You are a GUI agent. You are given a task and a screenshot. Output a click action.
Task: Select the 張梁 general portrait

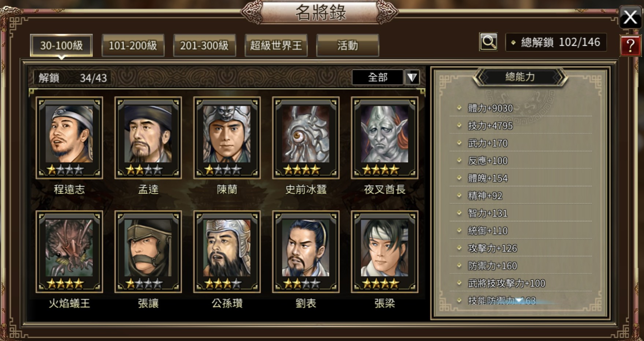[x=385, y=252]
